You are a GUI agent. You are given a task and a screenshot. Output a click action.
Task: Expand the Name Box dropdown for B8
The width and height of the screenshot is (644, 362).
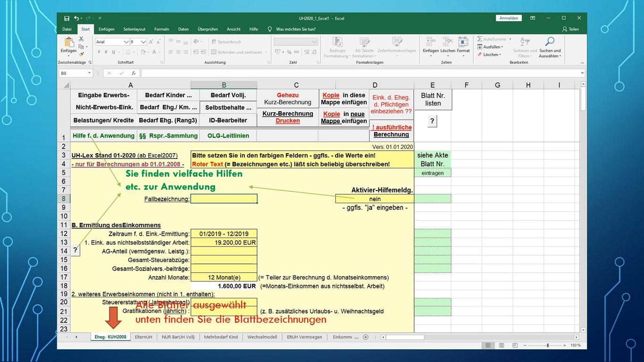pyautogui.click(x=89, y=73)
